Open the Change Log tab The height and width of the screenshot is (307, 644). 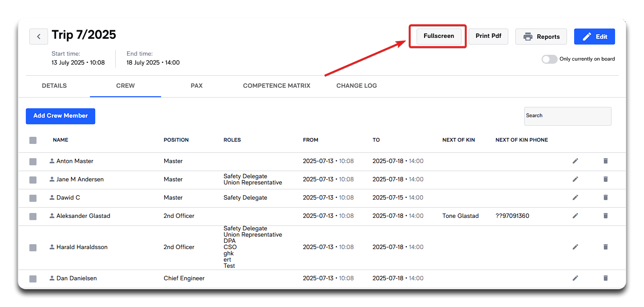[356, 86]
